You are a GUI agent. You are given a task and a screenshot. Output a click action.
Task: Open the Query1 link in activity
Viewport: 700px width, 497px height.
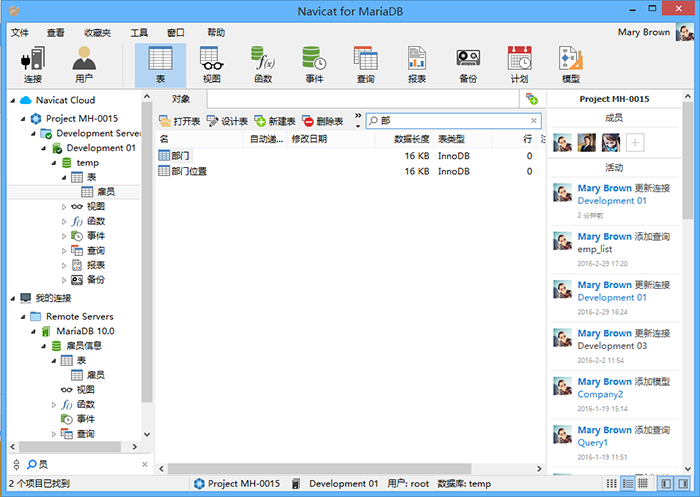(592, 443)
